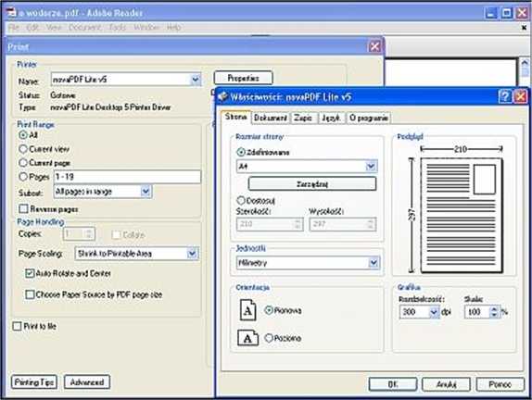Expand the Milimetry units dropdown
The height and width of the screenshot is (400, 532).
374,263
